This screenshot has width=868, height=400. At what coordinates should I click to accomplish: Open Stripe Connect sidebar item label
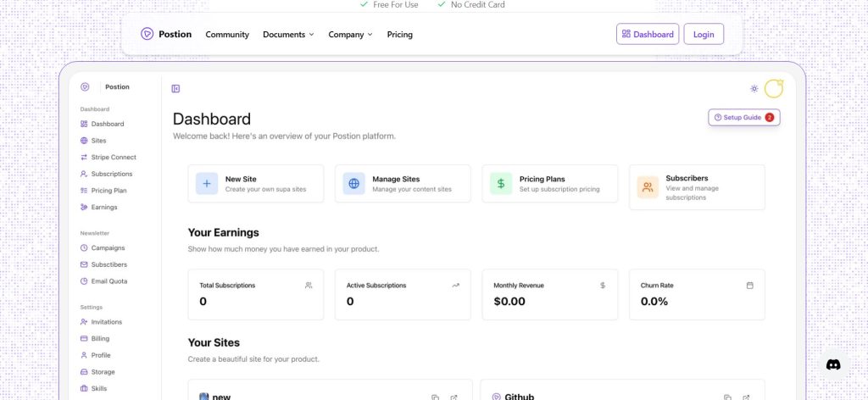click(114, 157)
